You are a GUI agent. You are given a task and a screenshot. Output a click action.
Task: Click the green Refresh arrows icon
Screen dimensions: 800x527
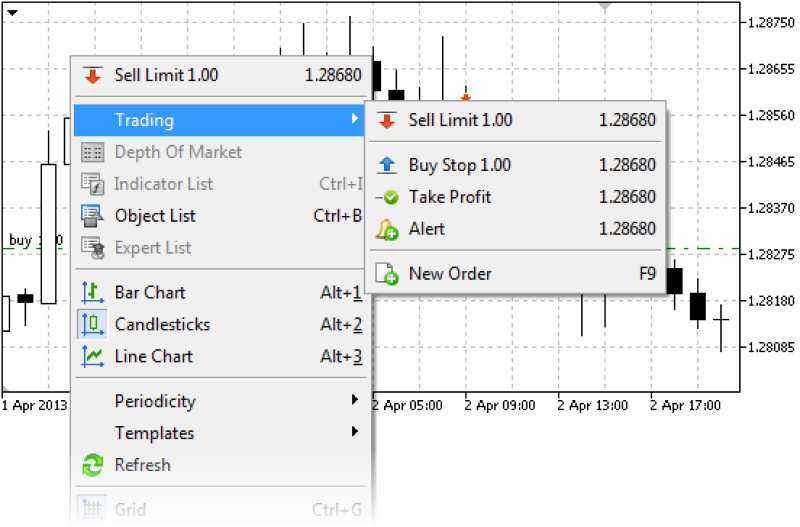tap(93, 466)
